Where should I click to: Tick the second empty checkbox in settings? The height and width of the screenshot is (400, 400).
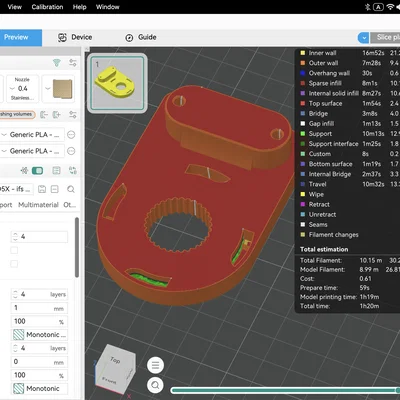14,264
